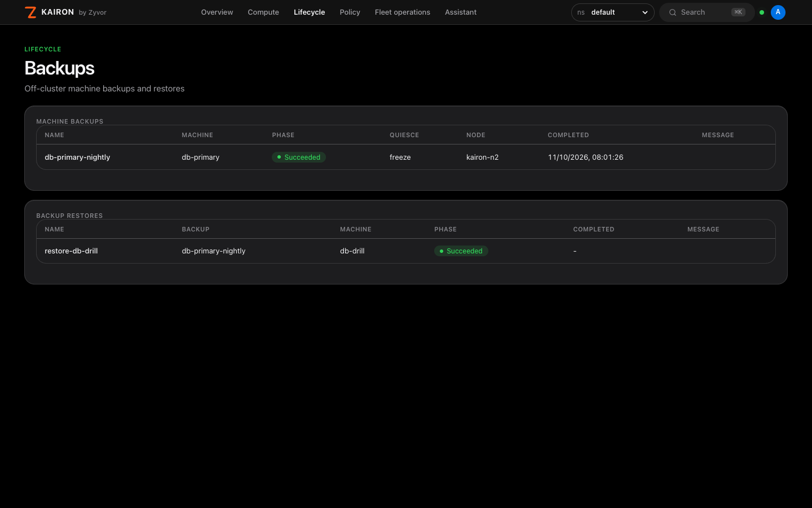The height and width of the screenshot is (508, 812).
Task: Select the db-drill machine cell
Action: [x=352, y=251]
